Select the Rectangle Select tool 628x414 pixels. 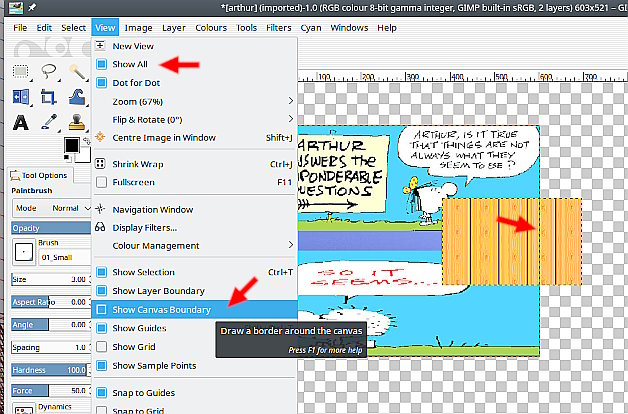click(21, 72)
